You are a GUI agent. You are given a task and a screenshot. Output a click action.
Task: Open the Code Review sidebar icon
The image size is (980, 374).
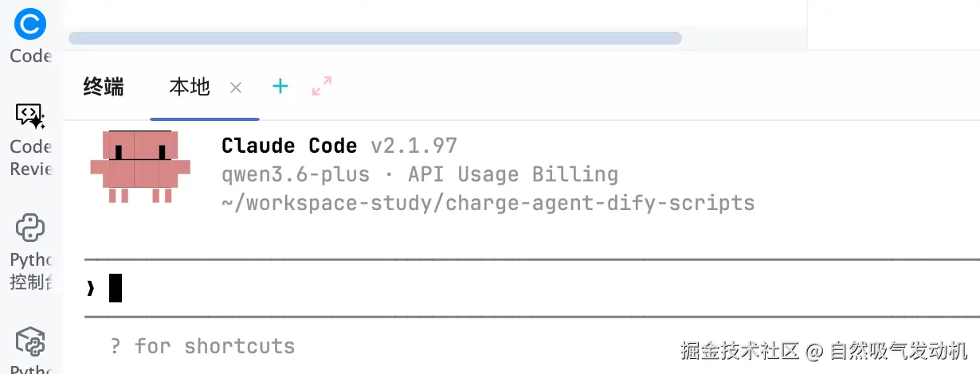30,116
